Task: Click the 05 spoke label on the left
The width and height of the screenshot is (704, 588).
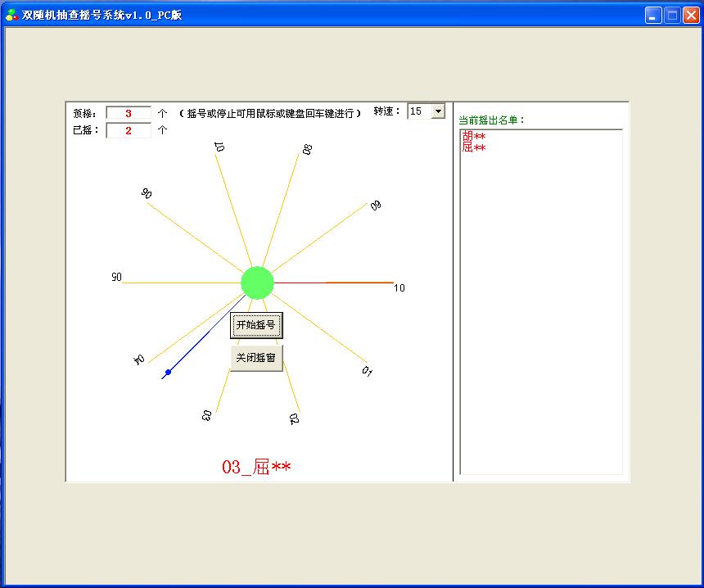Action: coord(116,278)
